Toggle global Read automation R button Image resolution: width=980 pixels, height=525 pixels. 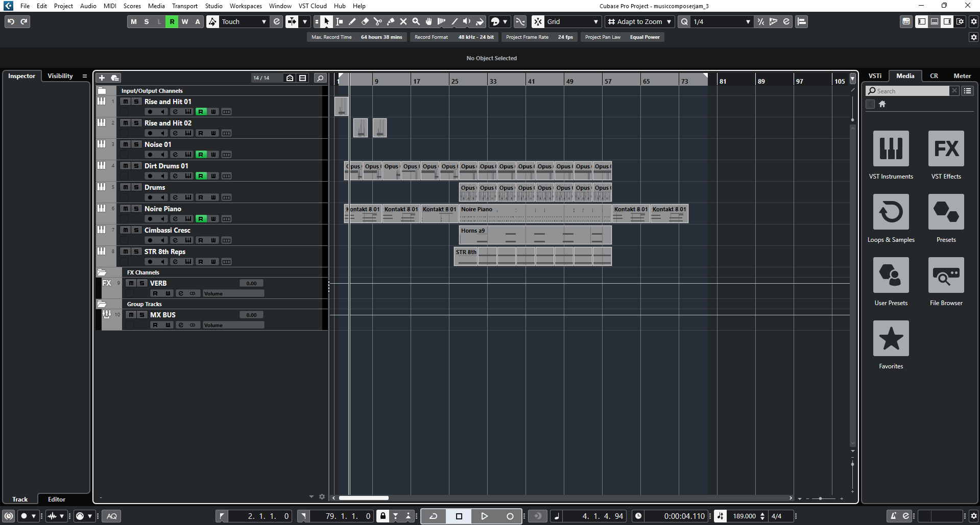[x=172, y=21]
